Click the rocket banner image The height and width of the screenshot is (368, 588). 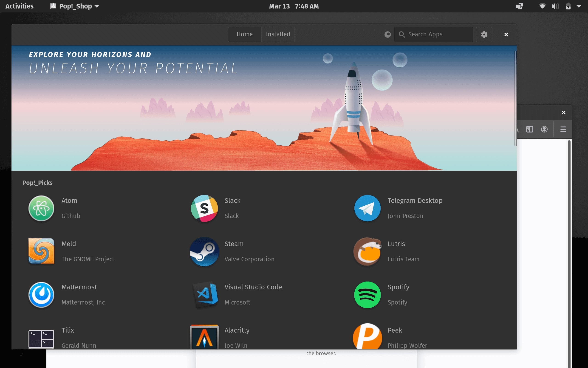(264, 108)
